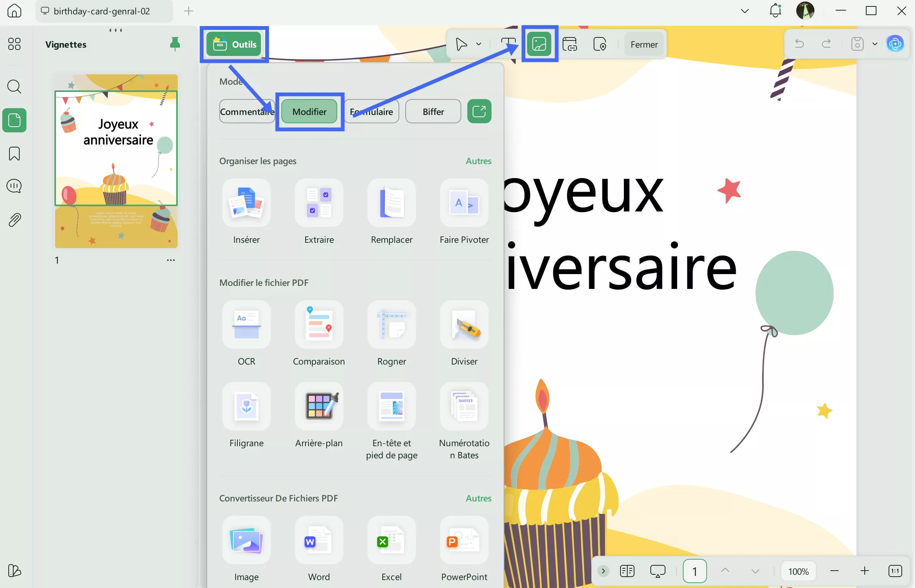Image resolution: width=915 pixels, height=588 pixels.
Task: Click the 100% zoom level control
Action: point(798,571)
